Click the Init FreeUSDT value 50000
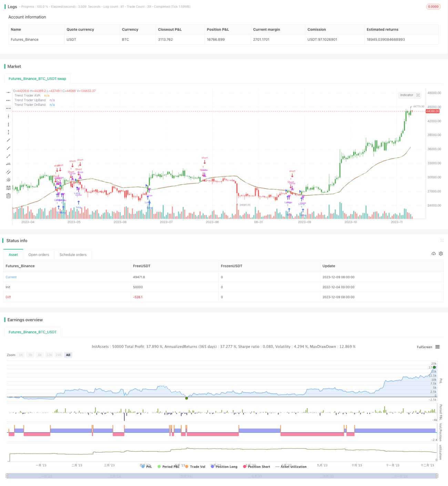The image size is (448, 486). [138, 287]
